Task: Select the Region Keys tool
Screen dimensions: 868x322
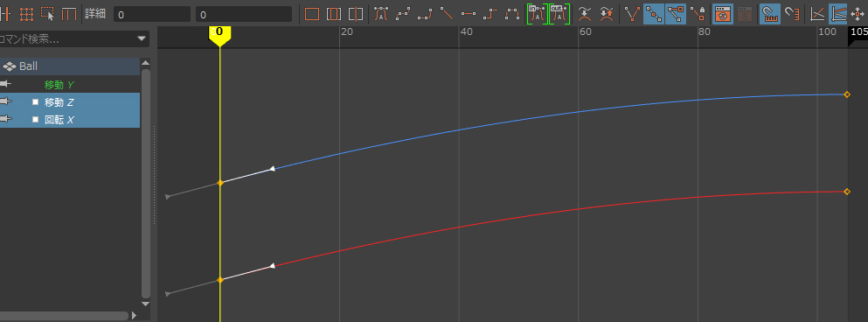Action: tap(47, 14)
